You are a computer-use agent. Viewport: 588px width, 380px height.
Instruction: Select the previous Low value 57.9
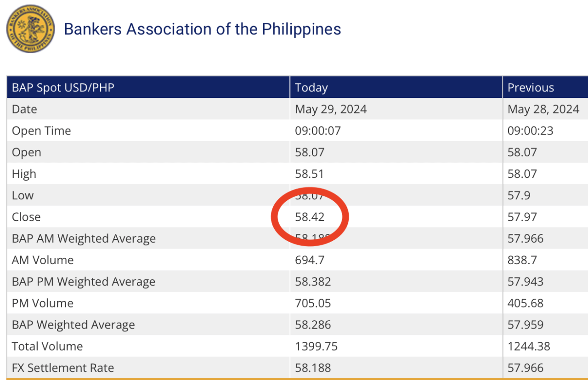coord(519,196)
